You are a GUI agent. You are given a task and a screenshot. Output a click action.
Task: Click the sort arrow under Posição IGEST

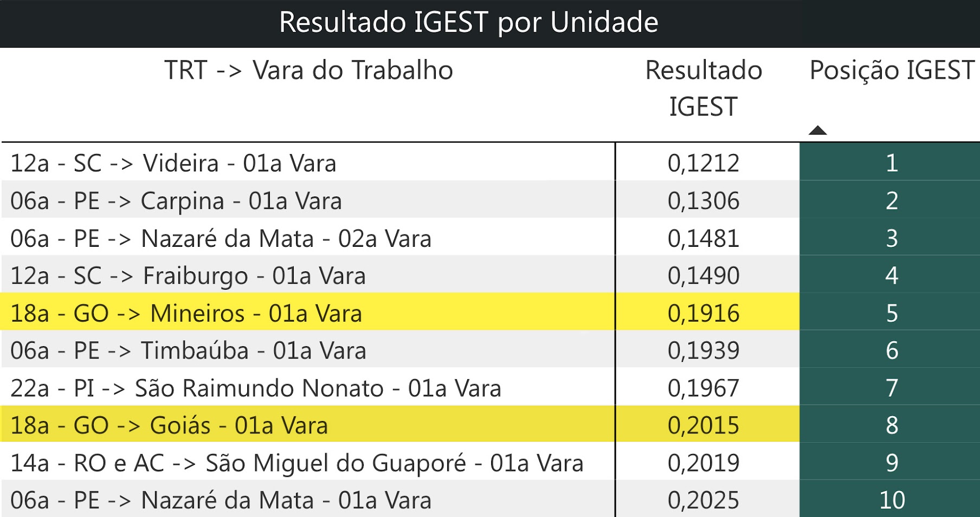817,130
